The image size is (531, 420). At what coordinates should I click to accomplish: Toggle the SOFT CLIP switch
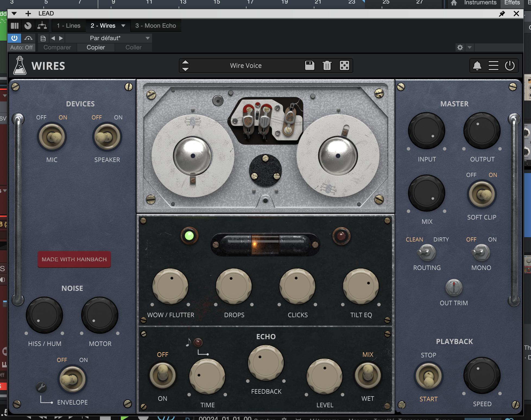(x=482, y=194)
